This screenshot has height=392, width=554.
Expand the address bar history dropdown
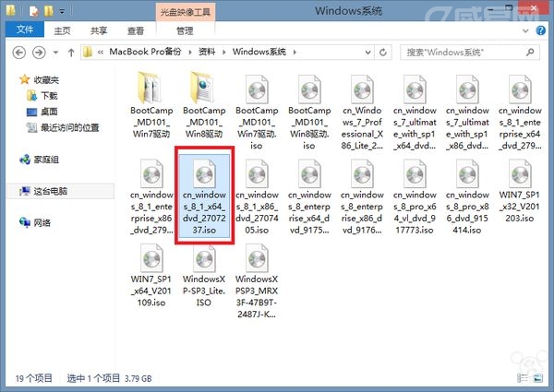click(x=367, y=53)
